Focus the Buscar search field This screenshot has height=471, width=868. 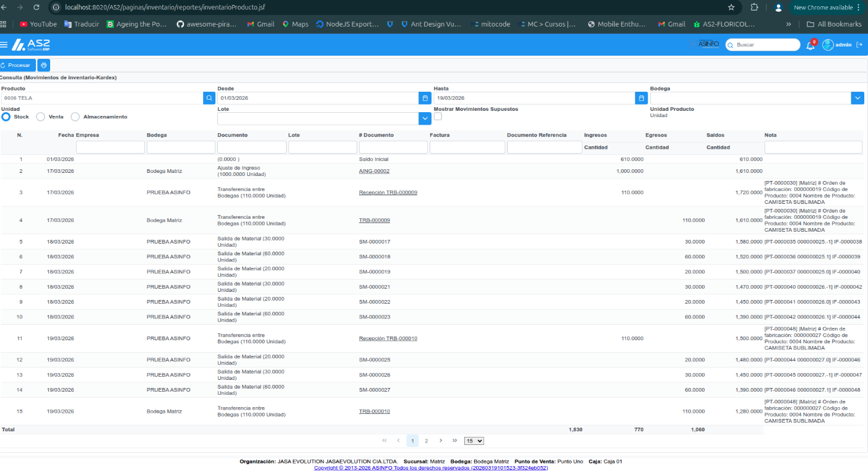pyautogui.click(x=763, y=45)
